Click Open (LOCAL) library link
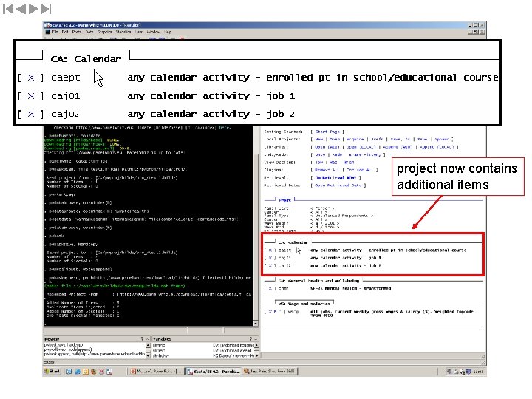The height and width of the screenshot is (399, 532). tap(361, 147)
